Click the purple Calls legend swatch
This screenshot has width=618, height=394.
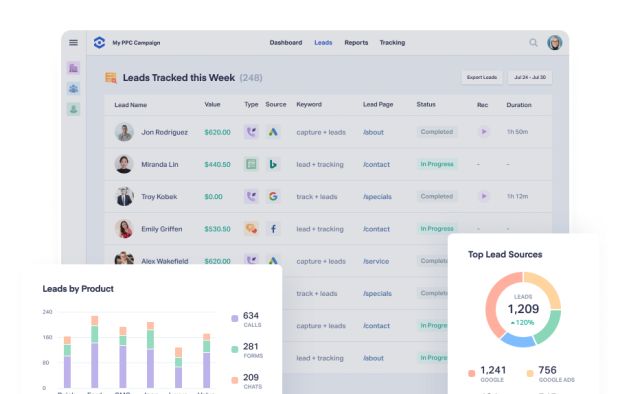(235, 318)
